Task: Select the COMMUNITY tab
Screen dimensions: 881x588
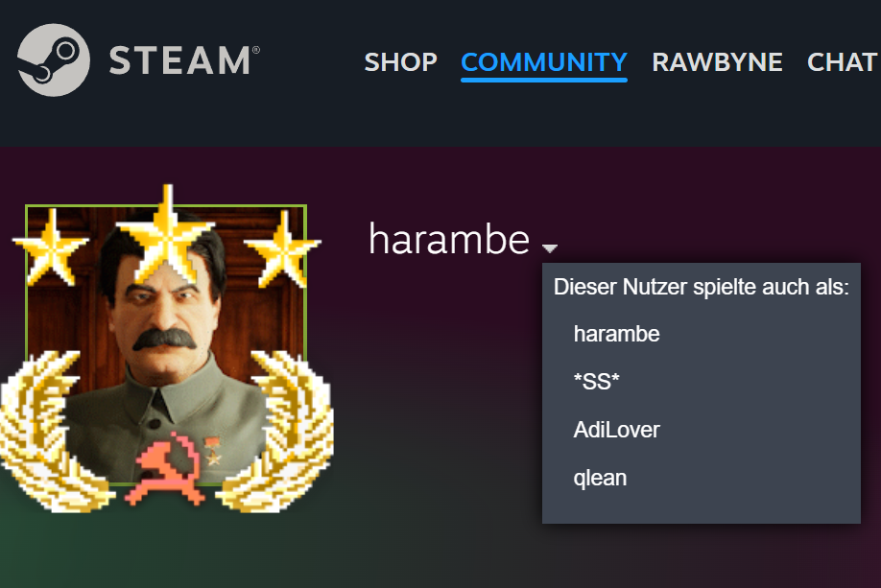Action: [544, 61]
